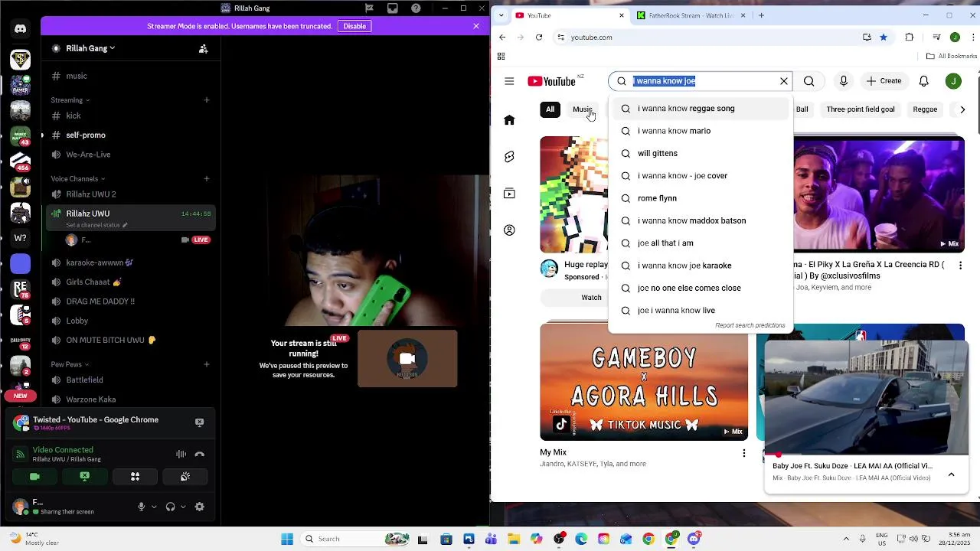The width and height of the screenshot is (980, 551).
Task: Deafen with the Discord headphones icon
Action: pyautogui.click(x=170, y=507)
